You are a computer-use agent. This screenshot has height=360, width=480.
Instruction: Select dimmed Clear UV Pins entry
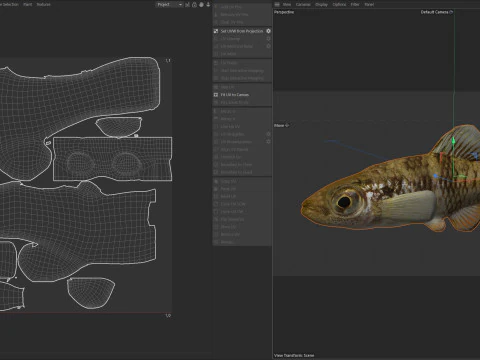click(231, 22)
